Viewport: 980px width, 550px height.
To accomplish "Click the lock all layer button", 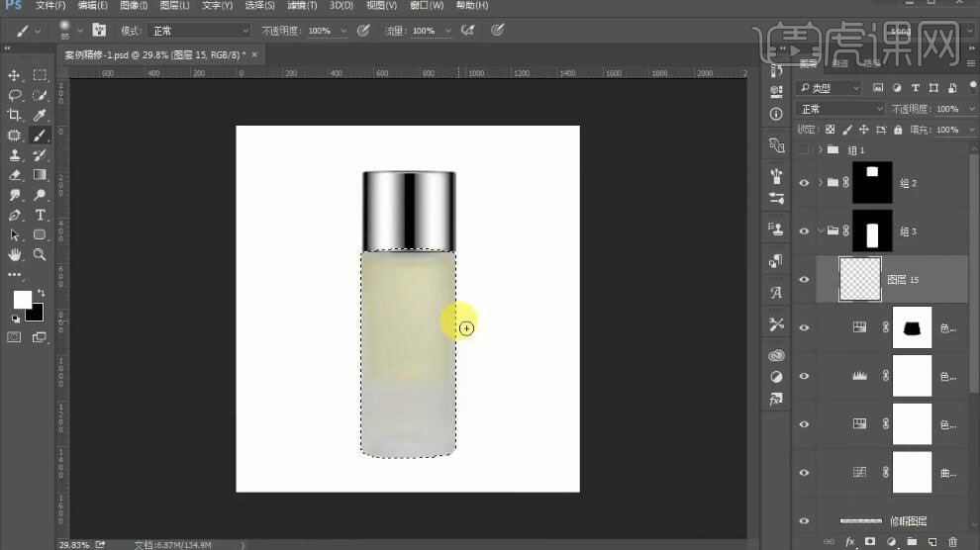I will [898, 130].
